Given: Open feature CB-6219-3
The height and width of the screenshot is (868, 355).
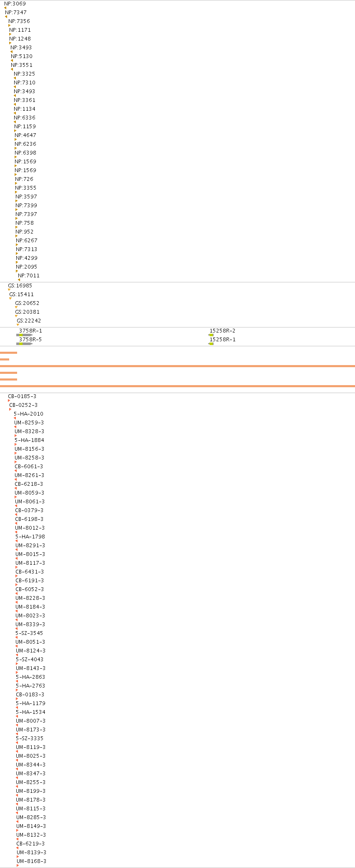Looking at the screenshot, I should coord(30,844).
